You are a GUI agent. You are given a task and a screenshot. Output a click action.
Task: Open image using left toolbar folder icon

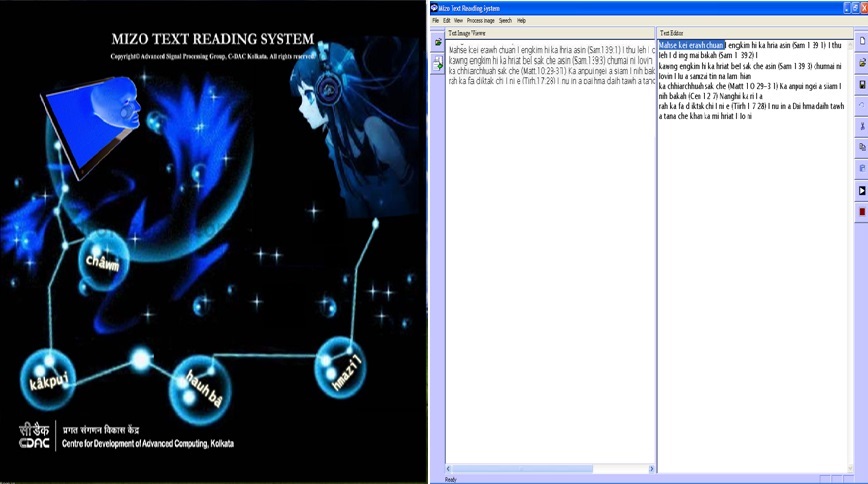(437, 43)
